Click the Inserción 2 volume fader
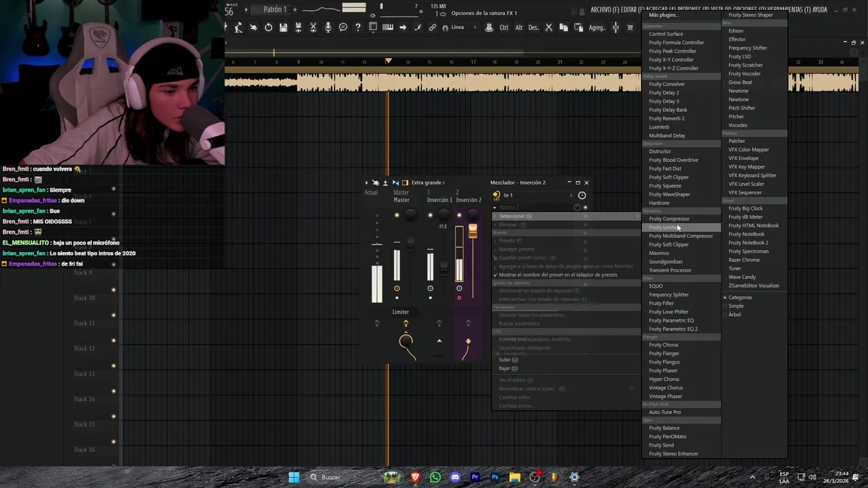 point(472,232)
